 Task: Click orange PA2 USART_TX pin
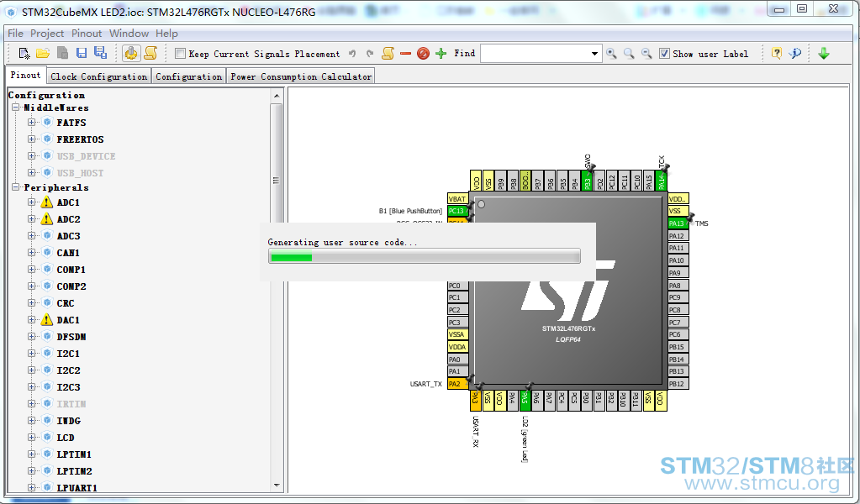point(457,384)
